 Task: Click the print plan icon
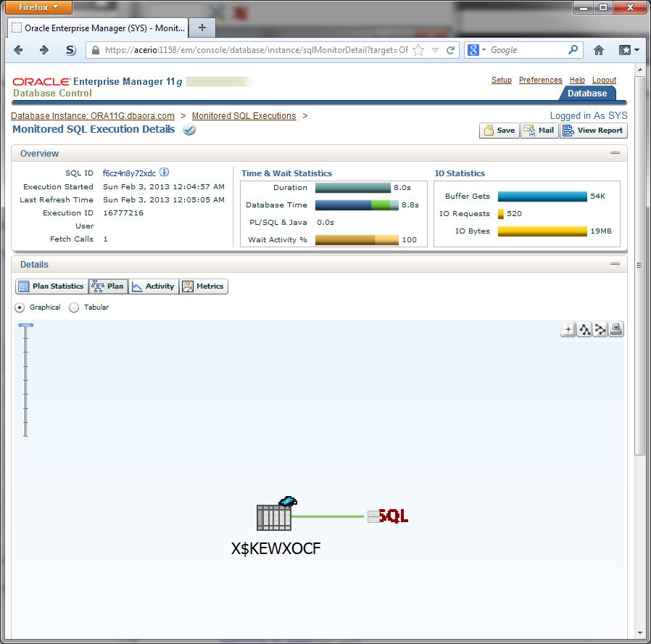[616, 330]
